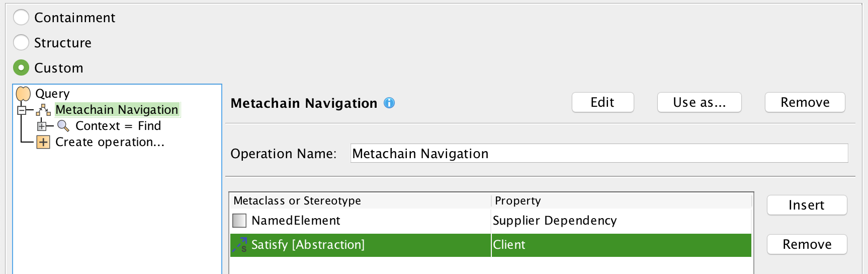Click the Create operation plus icon
Image resolution: width=868 pixels, height=274 pixels.
coord(43,142)
